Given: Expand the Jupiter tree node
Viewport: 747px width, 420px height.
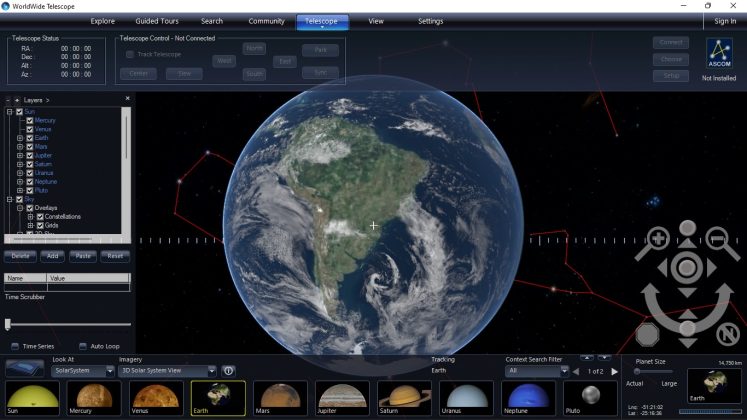Looking at the screenshot, I should pos(20,155).
